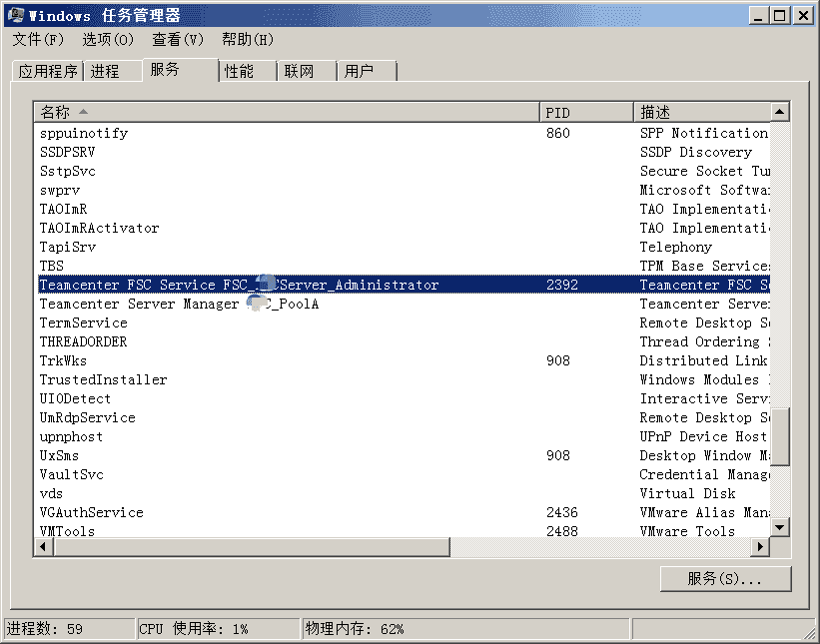Select the Teamcenter Server Manager row
The height and width of the screenshot is (644, 820).
pos(403,304)
